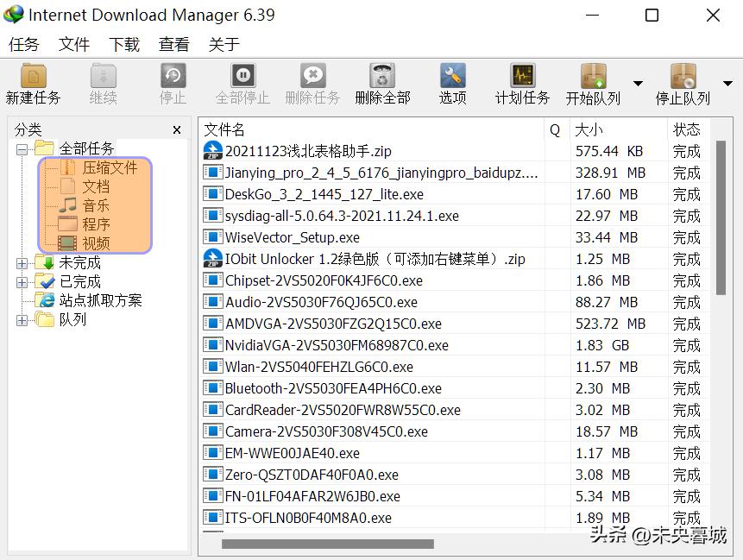Click the 全部停止 (stop all) toolbar icon

tap(243, 76)
